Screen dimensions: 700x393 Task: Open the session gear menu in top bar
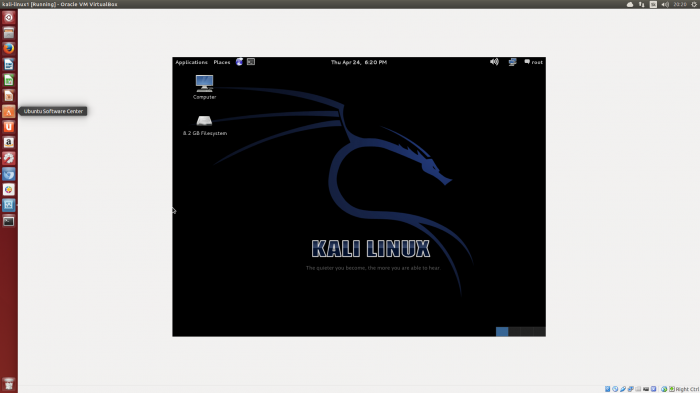(694, 4)
